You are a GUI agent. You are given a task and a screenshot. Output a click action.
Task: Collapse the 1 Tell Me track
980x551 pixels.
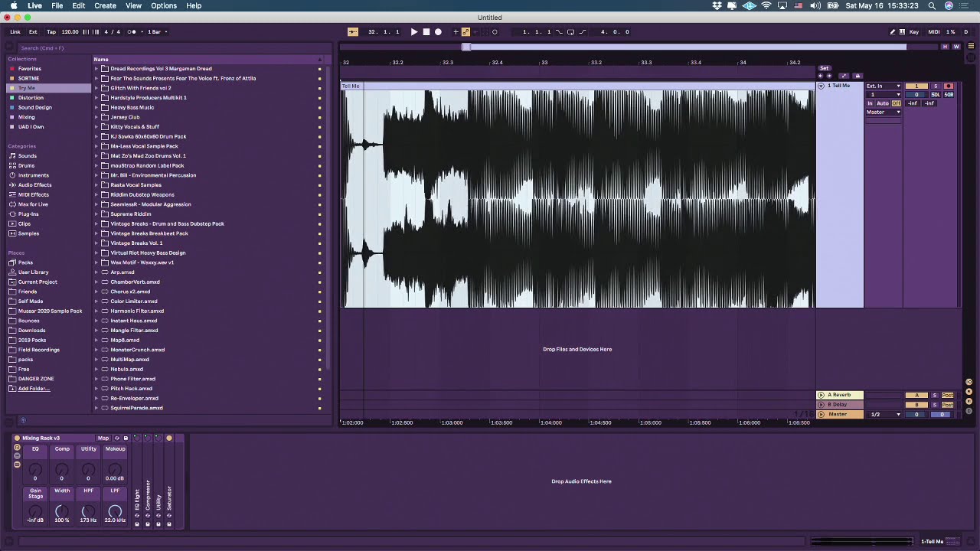point(822,86)
